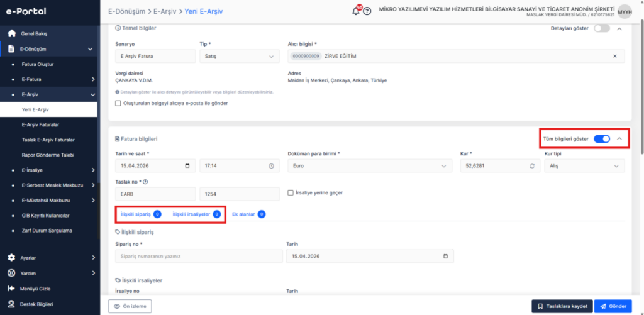Collapse the E-Arşiv sidebar menu
Viewport: 644px width, 315px height.
coord(92,94)
